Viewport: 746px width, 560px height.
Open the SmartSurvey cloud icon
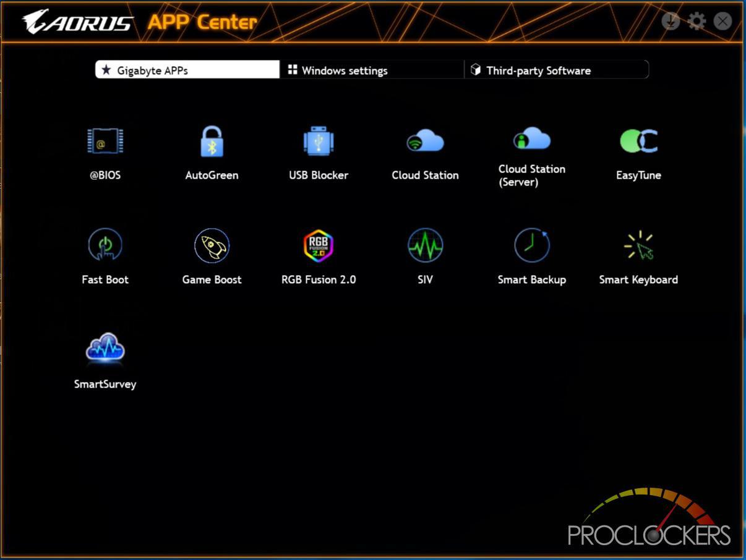105,349
